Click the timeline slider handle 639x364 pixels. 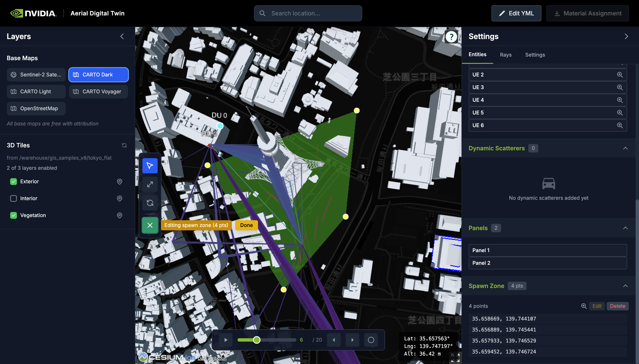tap(257, 340)
